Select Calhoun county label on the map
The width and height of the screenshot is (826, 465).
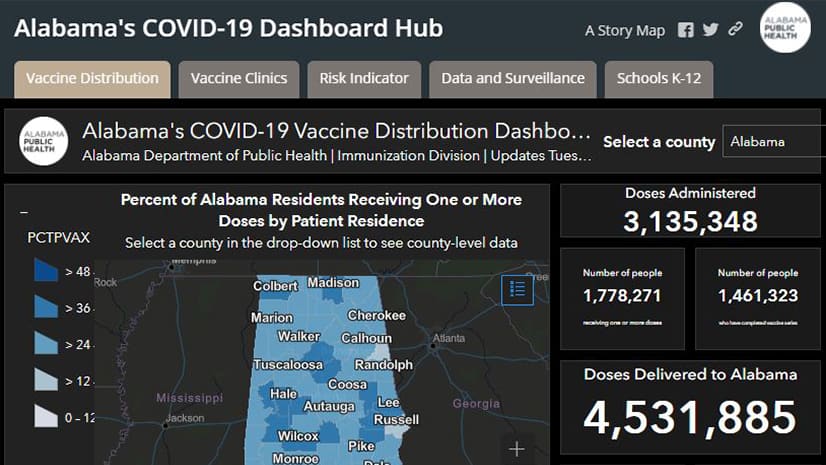366,338
